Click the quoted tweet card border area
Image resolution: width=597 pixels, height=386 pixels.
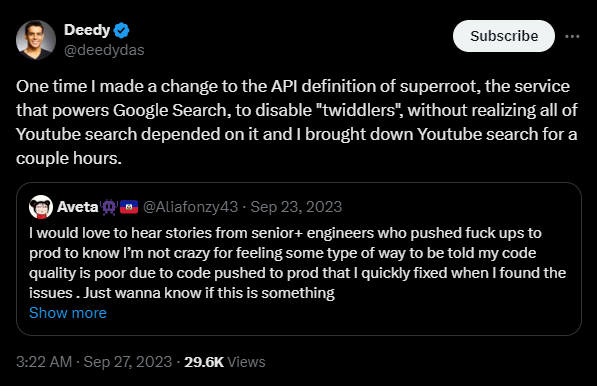coord(299,259)
